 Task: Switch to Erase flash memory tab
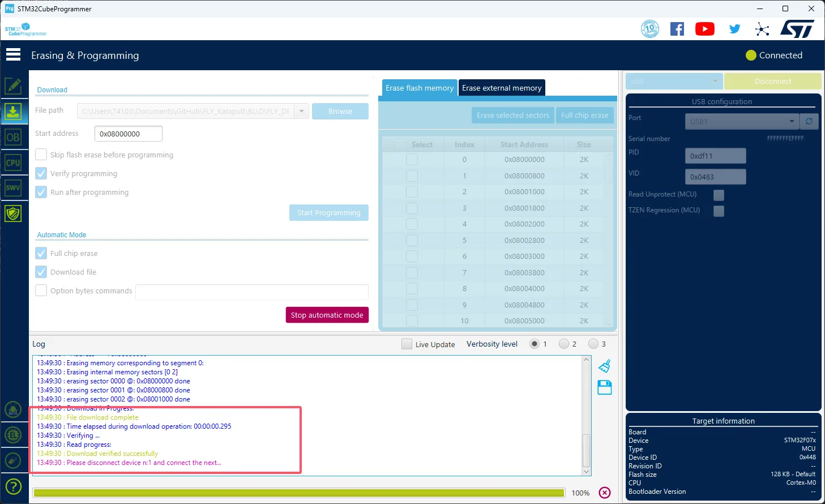pos(420,88)
